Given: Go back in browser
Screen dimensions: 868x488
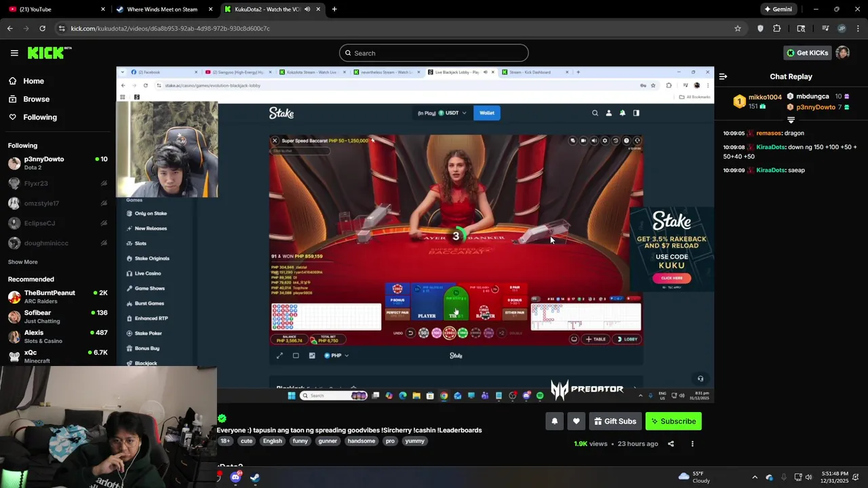Looking at the screenshot, I should (9, 28).
